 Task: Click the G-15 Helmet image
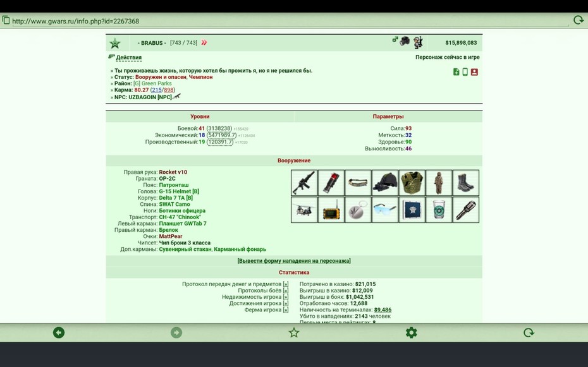pyautogui.click(x=385, y=183)
